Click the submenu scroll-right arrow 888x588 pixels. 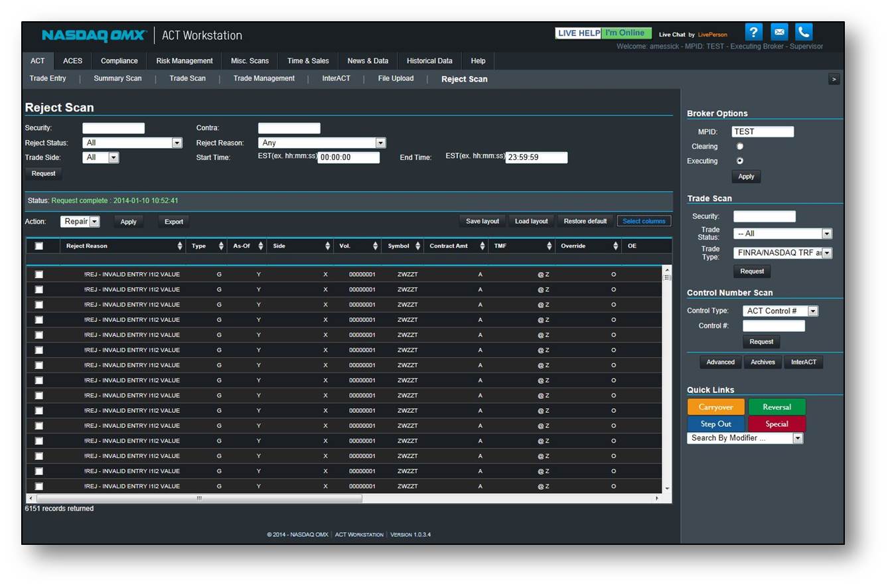tap(834, 79)
